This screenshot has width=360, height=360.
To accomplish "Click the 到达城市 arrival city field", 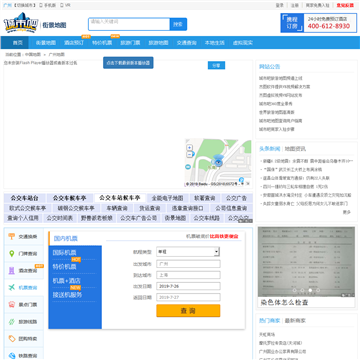I will pos(188,275).
